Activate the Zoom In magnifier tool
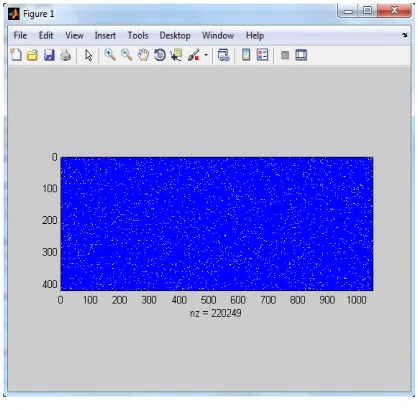This screenshot has width=418, height=410. [110, 55]
